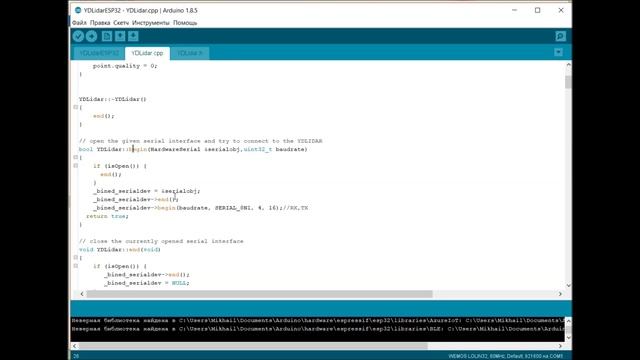Click the editor scroll left arrow
The image size is (640, 360).
point(82,294)
